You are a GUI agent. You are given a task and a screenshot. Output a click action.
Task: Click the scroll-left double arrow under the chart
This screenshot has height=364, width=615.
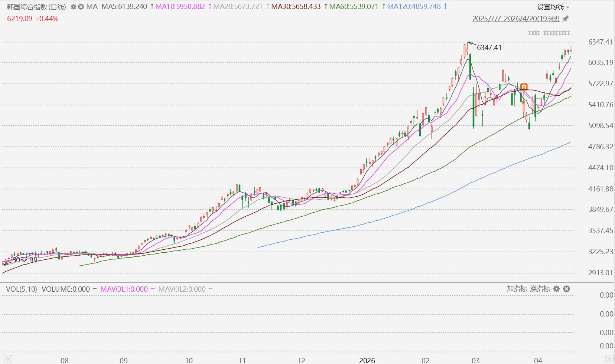(8, 359)
